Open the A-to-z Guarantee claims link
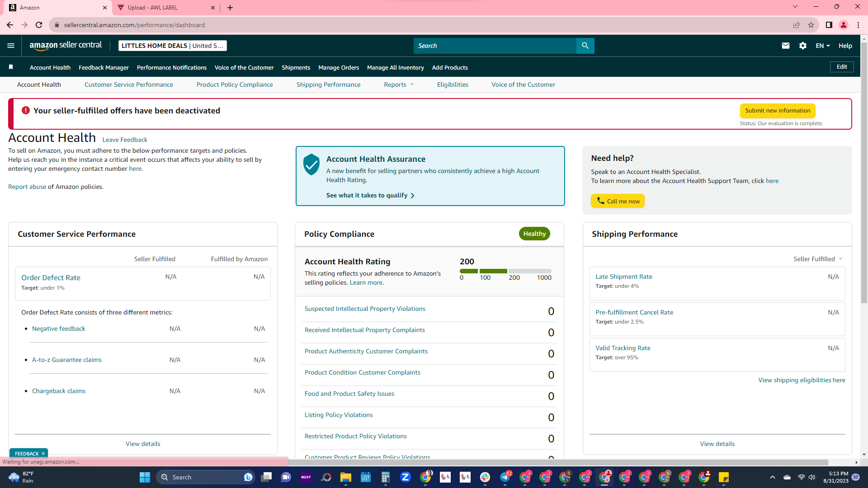Viewport: 868px width, 488px height. 67,360
